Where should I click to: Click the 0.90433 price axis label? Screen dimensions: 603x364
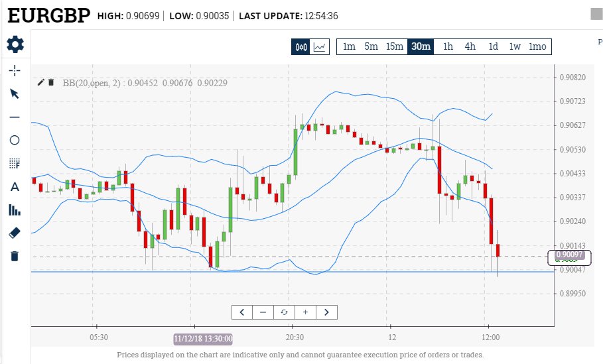tap(572, 173)
